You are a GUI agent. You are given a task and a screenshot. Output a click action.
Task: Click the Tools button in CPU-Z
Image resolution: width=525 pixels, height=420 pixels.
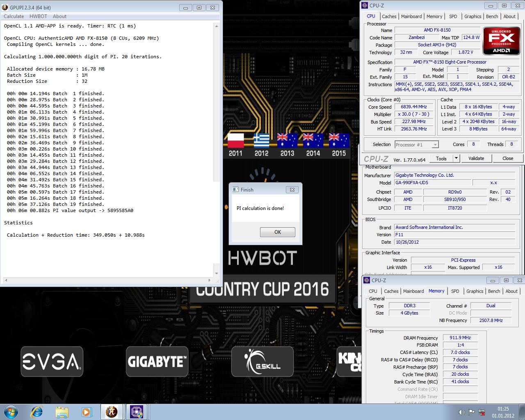(x=441, y=158)
